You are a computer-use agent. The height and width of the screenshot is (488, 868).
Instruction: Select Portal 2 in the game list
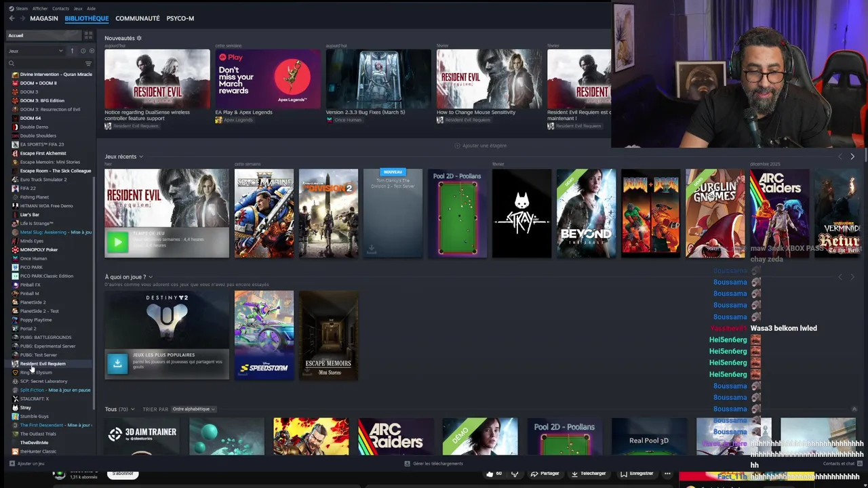28,329
